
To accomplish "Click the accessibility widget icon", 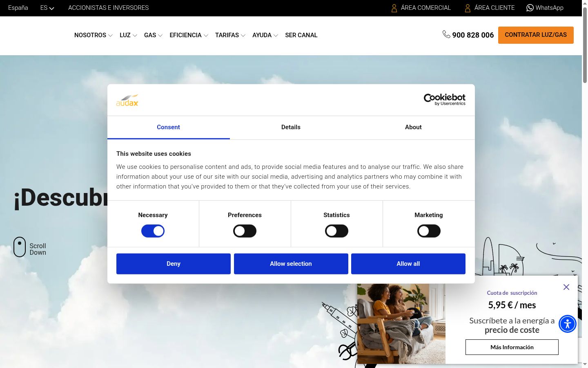I will (568, 324).
